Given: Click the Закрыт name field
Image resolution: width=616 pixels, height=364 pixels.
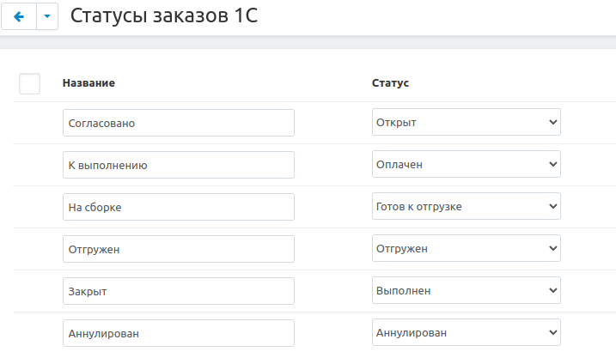Looking at the screenshot, I should (179, 291).
